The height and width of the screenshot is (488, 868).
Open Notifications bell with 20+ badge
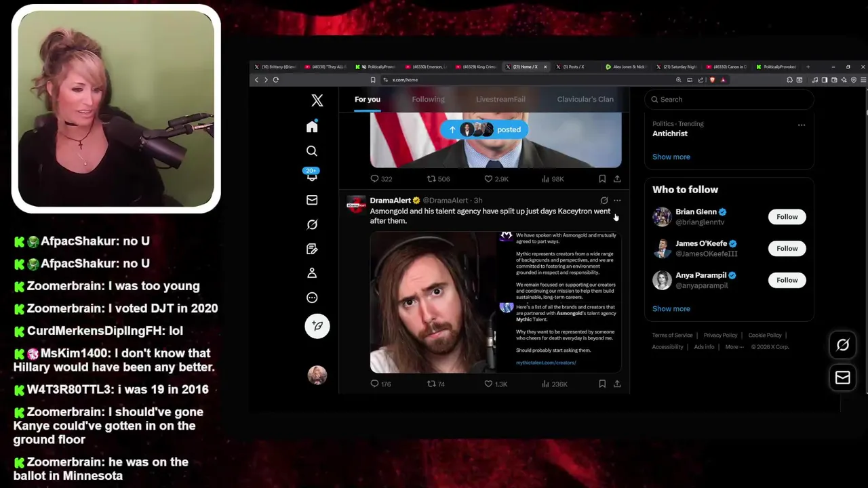pyautogui.click(x=312, y=175)
